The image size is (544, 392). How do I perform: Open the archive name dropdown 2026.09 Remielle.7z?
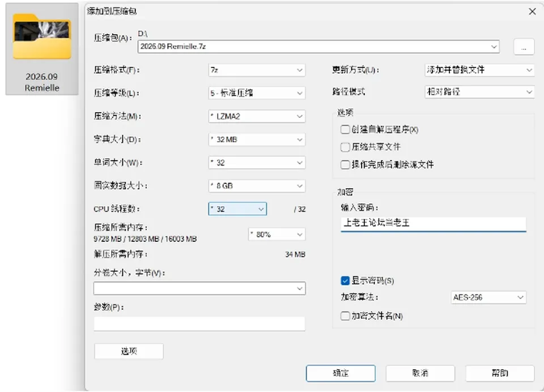pos(318,46)
